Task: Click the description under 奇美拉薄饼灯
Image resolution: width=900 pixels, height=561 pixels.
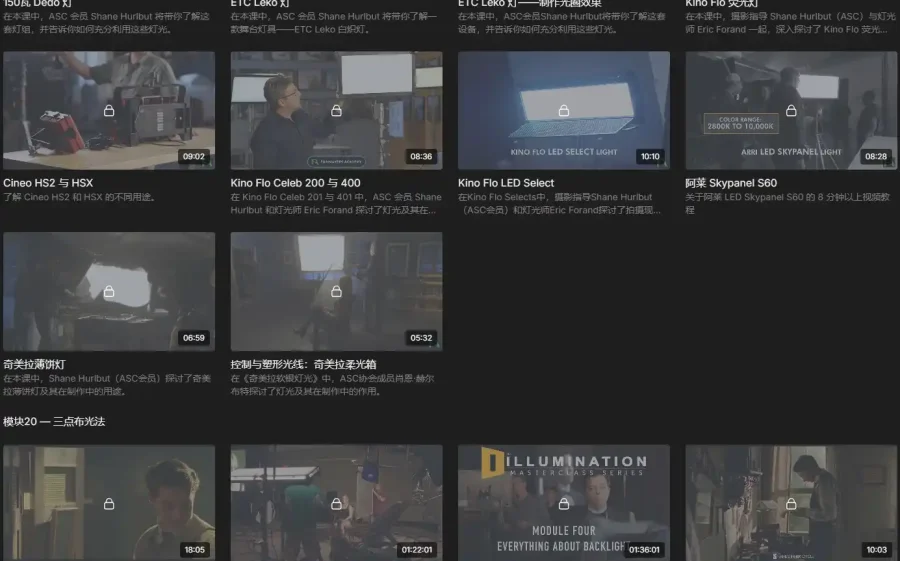Action: click(x=107, y=385)
